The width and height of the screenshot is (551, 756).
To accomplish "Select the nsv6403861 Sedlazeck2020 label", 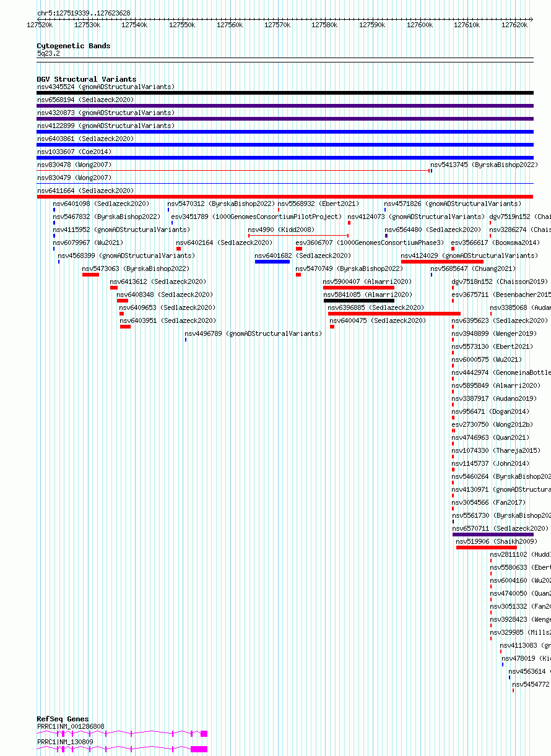I will (x=85, y=139).
